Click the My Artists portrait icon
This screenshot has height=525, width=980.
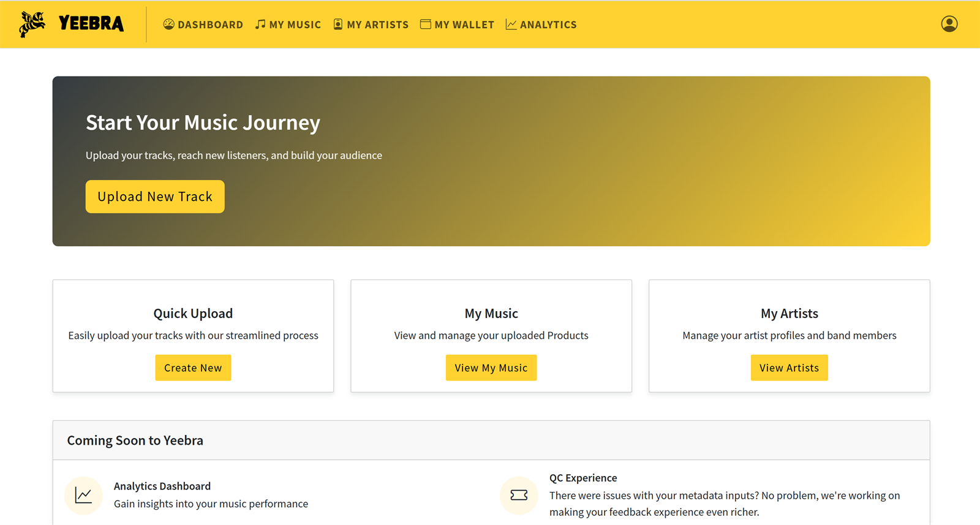click(x=337, y=24)
